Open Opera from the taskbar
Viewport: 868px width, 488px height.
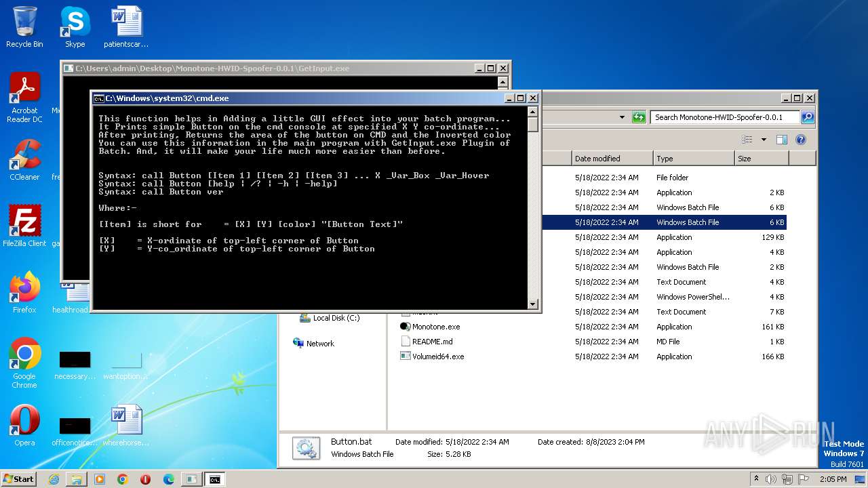tap(146, 479)
